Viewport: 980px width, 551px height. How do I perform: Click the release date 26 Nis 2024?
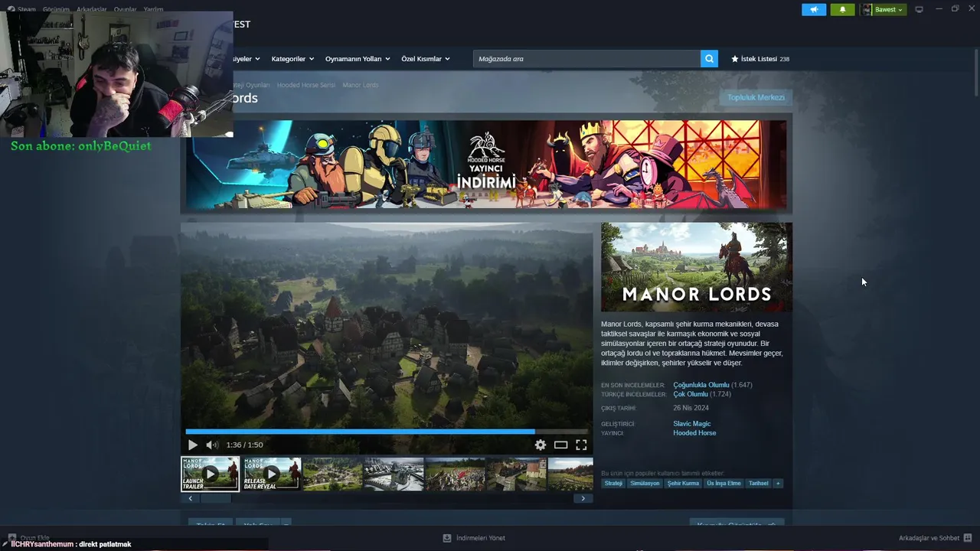(691, 408)
